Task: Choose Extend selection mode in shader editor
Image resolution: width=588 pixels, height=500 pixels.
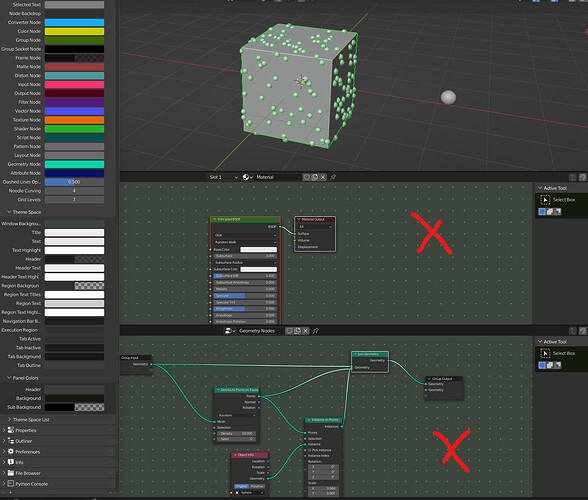Action: pyautogui.click(x=550, y=212)
